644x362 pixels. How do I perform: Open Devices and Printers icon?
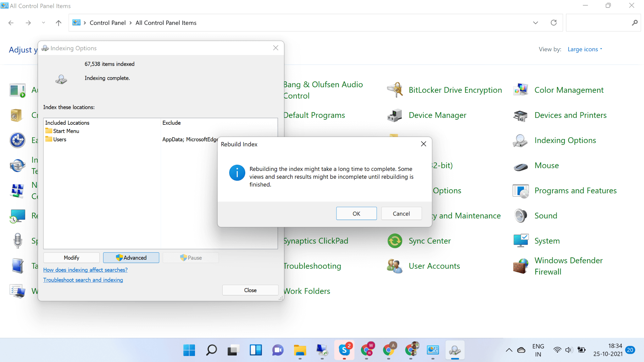[521, 115]
